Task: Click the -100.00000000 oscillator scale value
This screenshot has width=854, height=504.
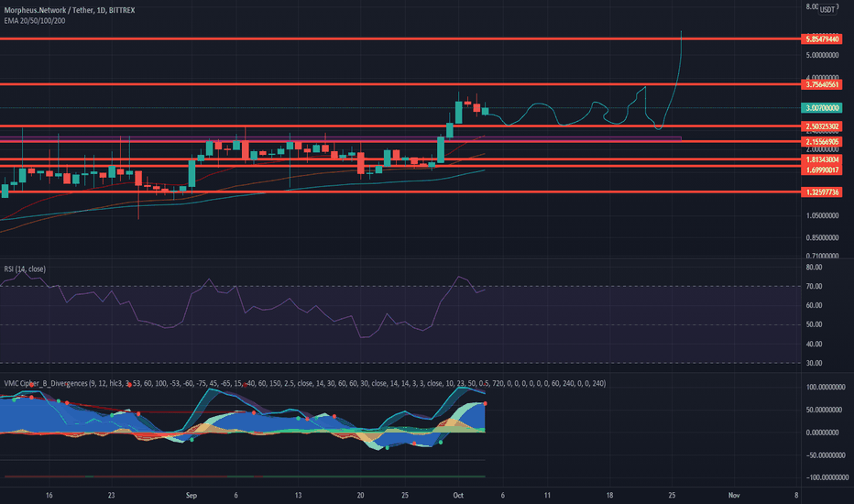Action: pos(826,477)
